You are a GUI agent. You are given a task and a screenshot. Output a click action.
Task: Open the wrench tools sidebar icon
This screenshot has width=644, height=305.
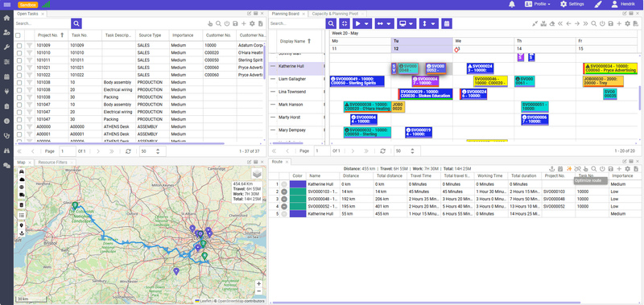tap(6, 47)
